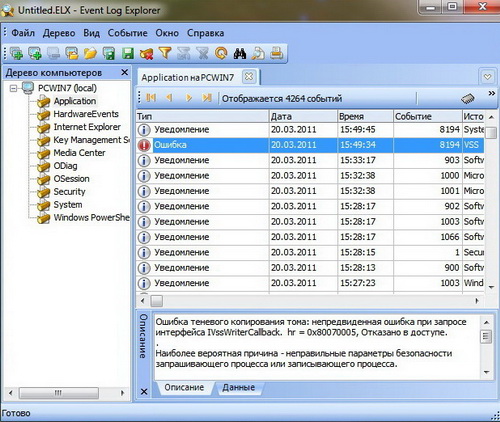500x422 pixels.
Task: Select the Application на PCWIN7 tab
Action: coord(188,78)
